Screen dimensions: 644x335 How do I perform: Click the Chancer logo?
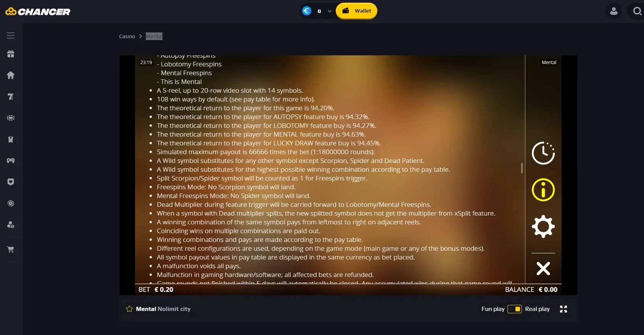(x=38, y=11)
